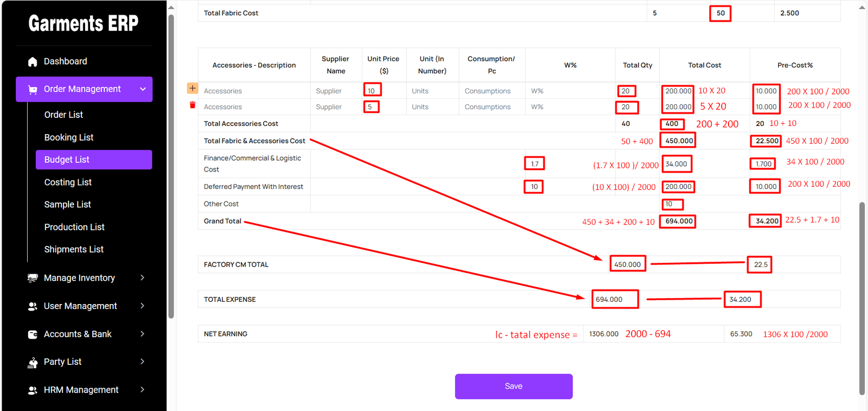Expand the Manage Inventory submenu arrow
Image resolution: width=868 pixels, height=411 pixels.
(143, 278)
